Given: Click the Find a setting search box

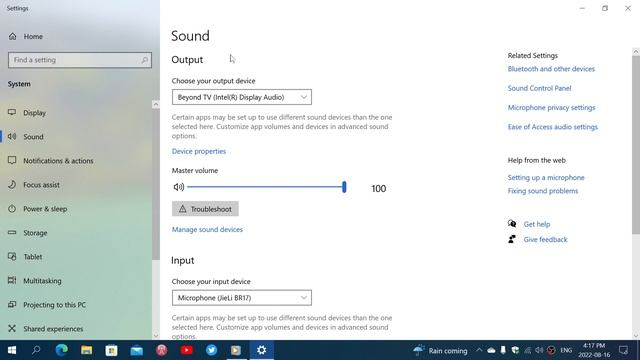Looking at the screenshot, I should (80, 60).
